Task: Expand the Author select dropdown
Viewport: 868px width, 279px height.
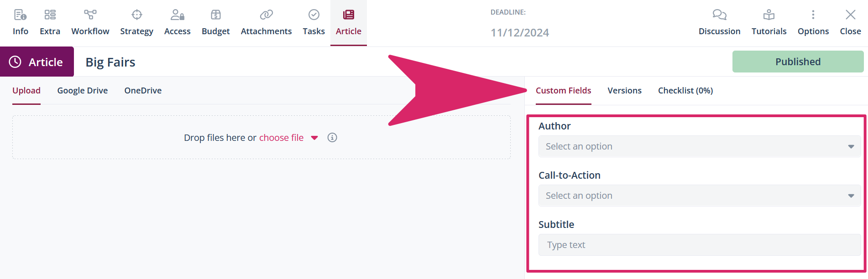Action: click(x=700, y=146)
